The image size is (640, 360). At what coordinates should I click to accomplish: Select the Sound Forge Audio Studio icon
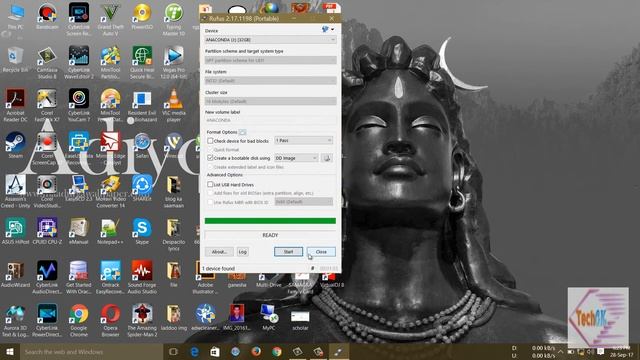tap(142, 278)
